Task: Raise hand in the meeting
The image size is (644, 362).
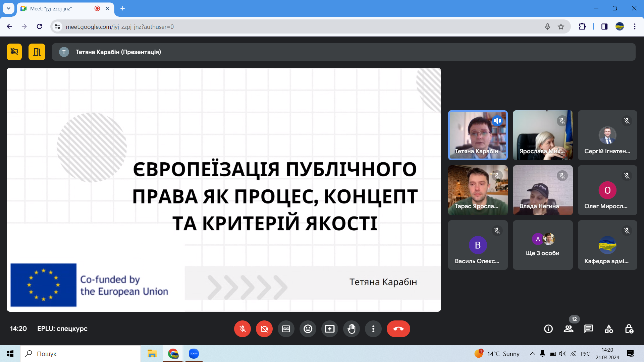Action: pyautogui.click(x=351, y=329)
